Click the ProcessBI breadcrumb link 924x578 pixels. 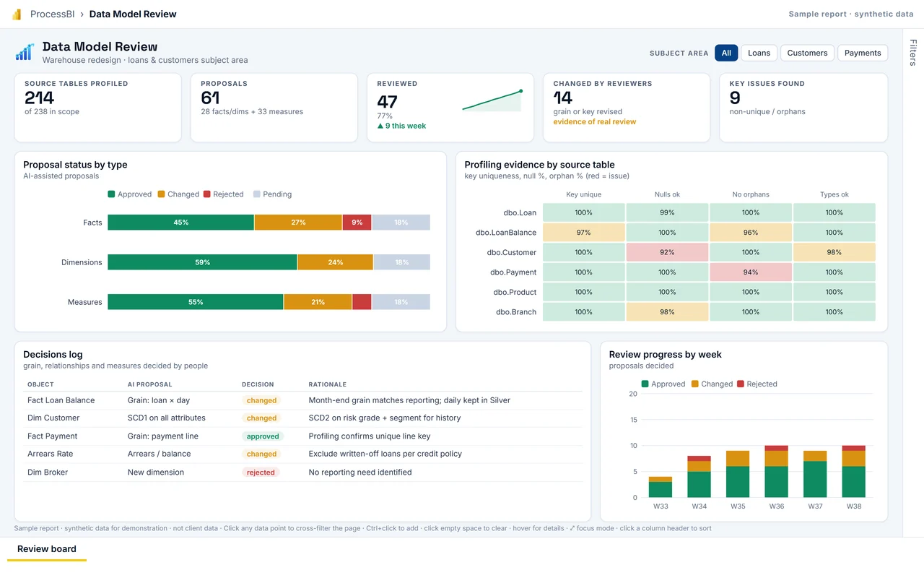pos(52,14)
